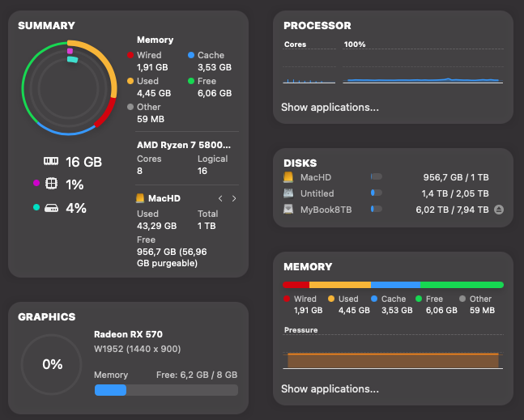Screen dimensions: 524x420
Task: Click the 956,7 GB purgeable free text
Action: pos(172,257)
